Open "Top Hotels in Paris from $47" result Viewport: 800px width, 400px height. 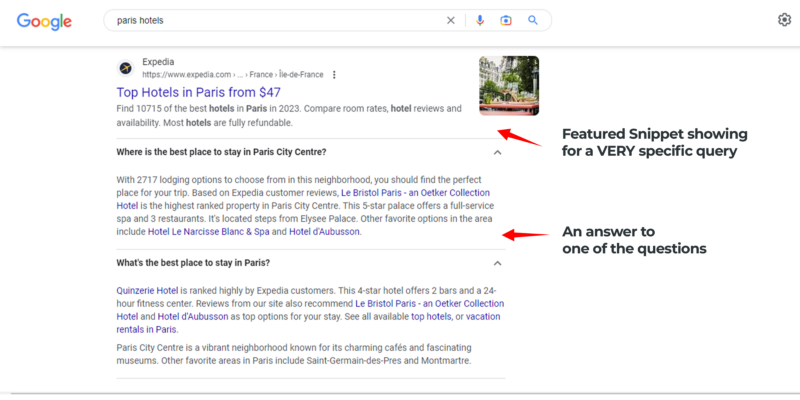(205, 92)
